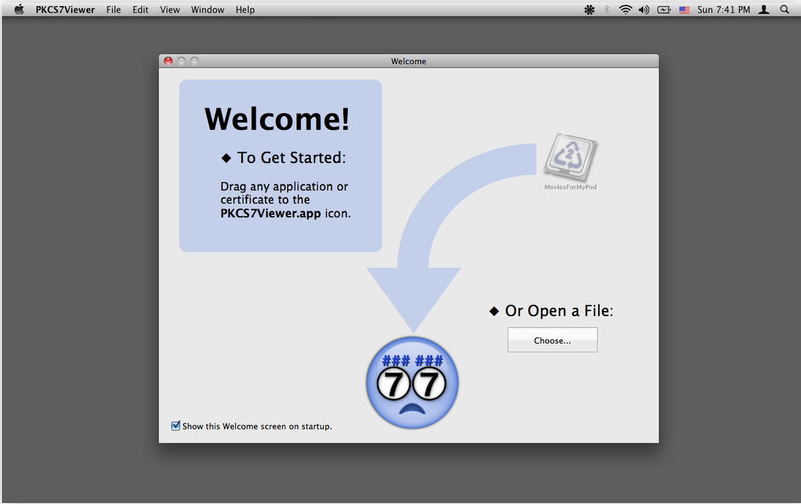Uncheck Show this Welcome screen on startup
This screenshot has width=801, height=504.
(x=176, y=426)
